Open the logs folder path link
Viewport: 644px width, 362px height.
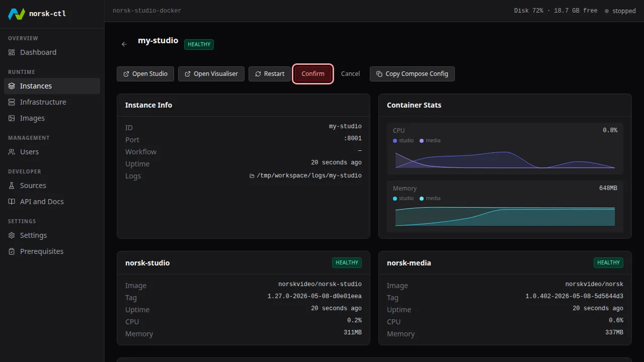305,176
